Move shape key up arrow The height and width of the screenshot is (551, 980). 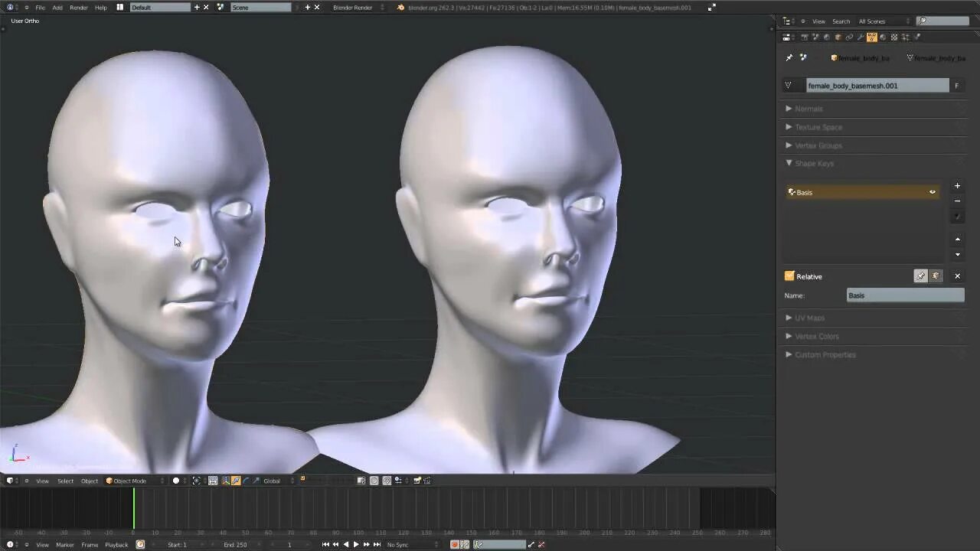pyautogui.click(x=957, y=240)
